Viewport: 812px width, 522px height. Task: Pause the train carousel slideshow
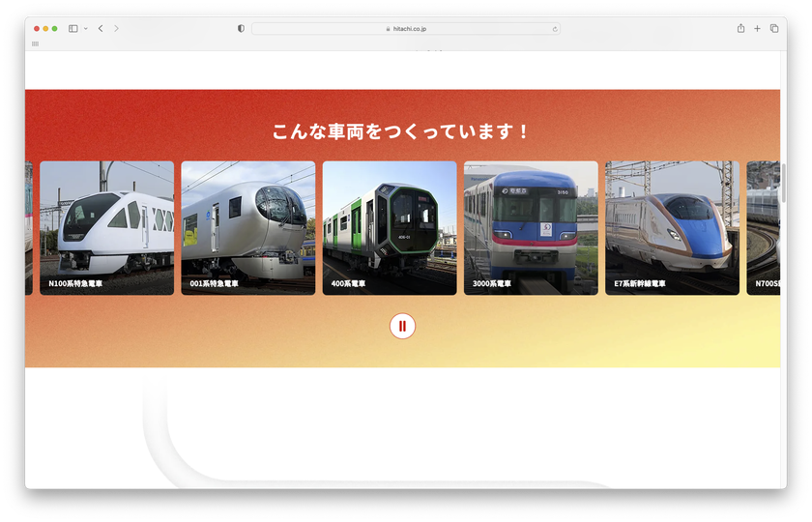point(402,327)
